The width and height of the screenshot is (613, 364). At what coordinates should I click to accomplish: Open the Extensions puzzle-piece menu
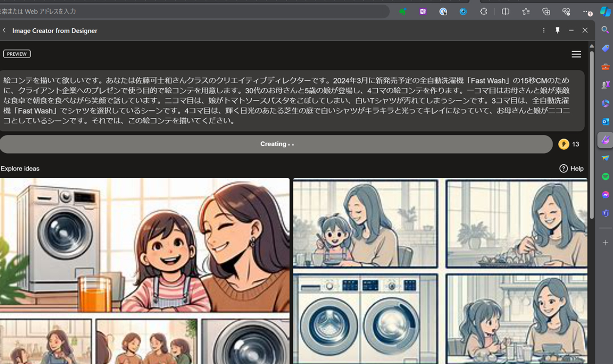484,12
